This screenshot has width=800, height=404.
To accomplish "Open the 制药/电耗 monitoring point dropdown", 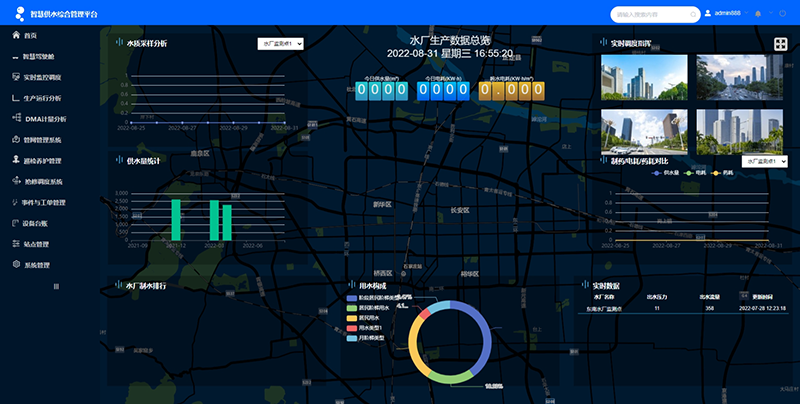I will pos(765,161).
